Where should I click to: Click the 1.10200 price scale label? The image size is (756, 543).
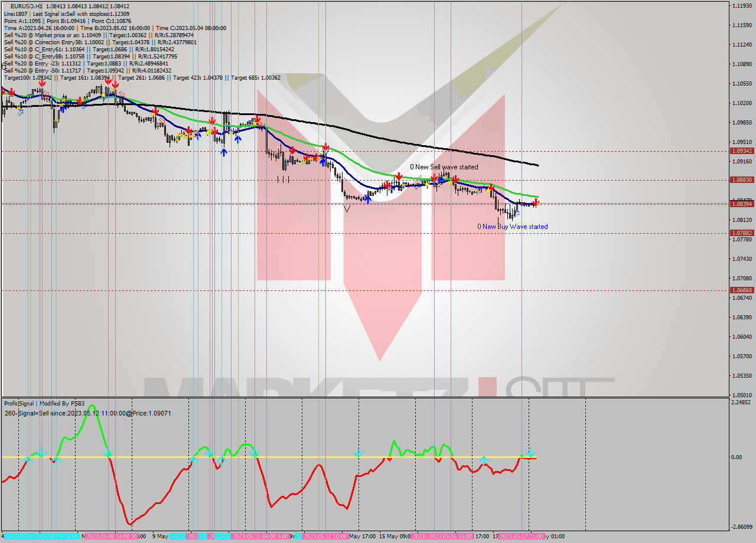741,103
